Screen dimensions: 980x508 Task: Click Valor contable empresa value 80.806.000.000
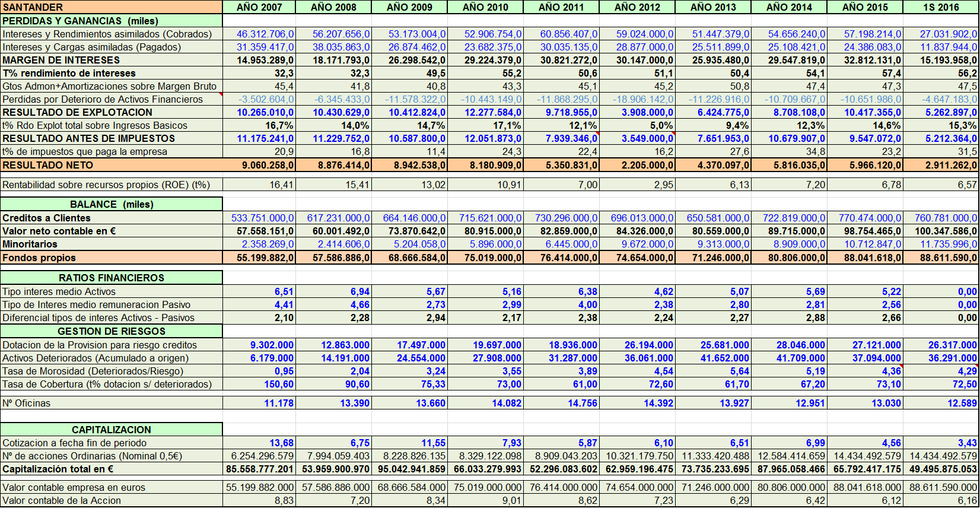pos(789,487)
